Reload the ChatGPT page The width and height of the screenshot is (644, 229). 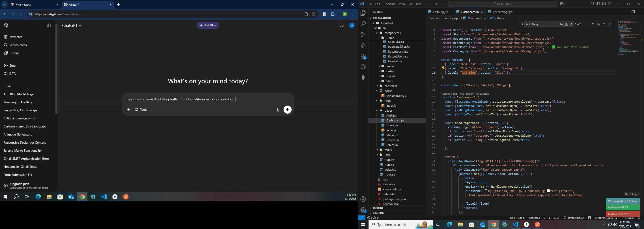[x=21, y=14]
